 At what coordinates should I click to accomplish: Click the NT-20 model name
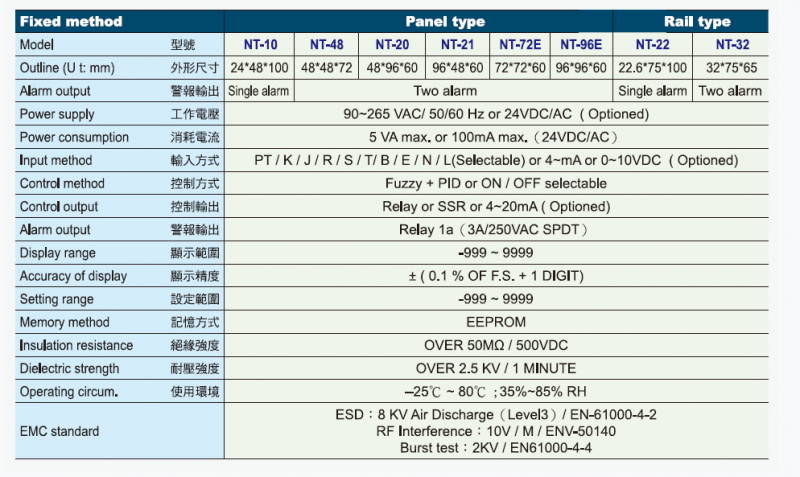(392, 44)
